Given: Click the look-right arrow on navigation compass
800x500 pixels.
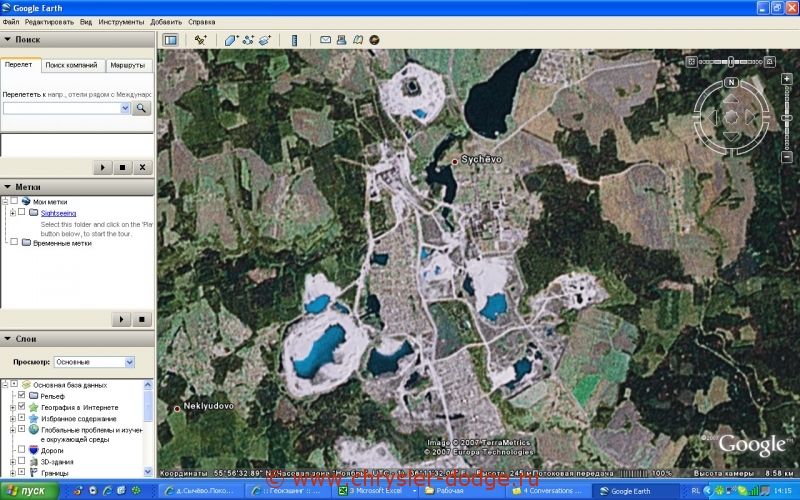Looking at the screenshot, I should coord(750,117).
